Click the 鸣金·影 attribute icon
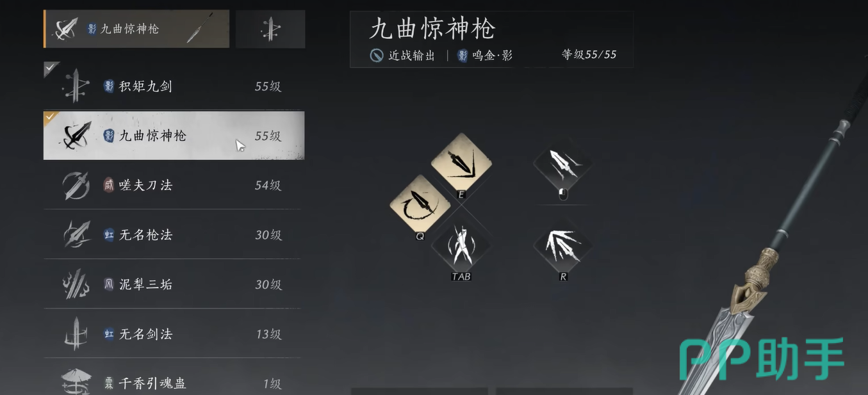 [x=463, y=55]
